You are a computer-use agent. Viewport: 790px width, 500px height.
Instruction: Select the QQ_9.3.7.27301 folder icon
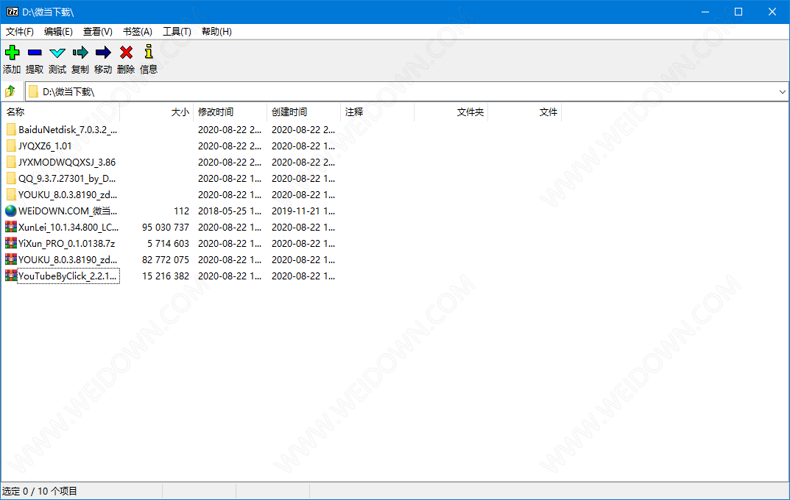[x=11, y=178]
